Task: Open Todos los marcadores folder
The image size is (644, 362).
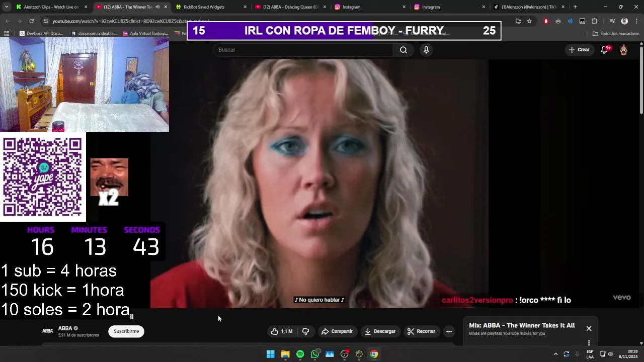Action: [x=616, y=34]
